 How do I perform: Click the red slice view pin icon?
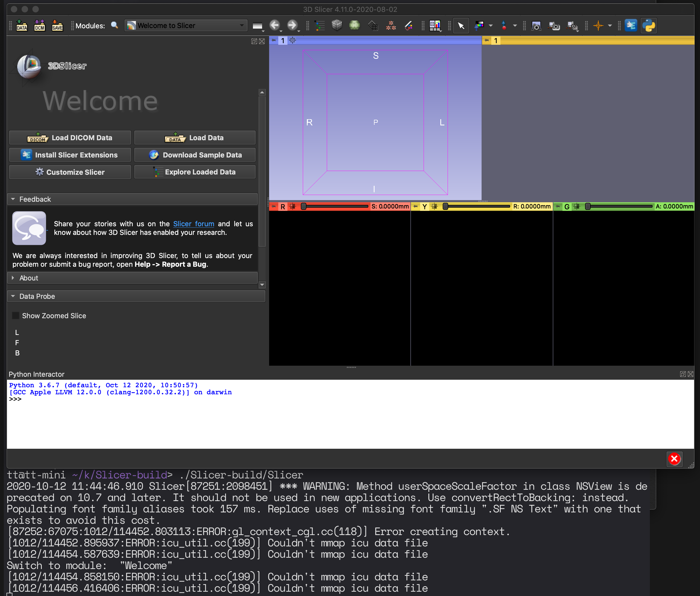coord(274,206)
